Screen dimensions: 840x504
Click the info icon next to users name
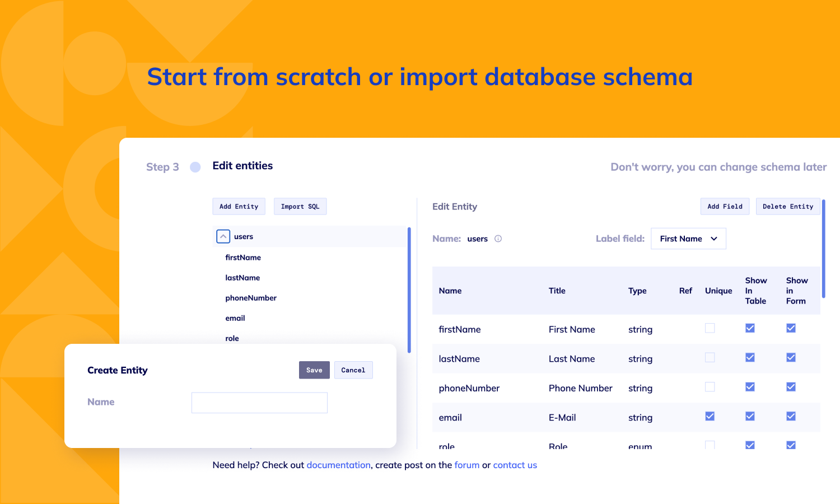(498, 239)
